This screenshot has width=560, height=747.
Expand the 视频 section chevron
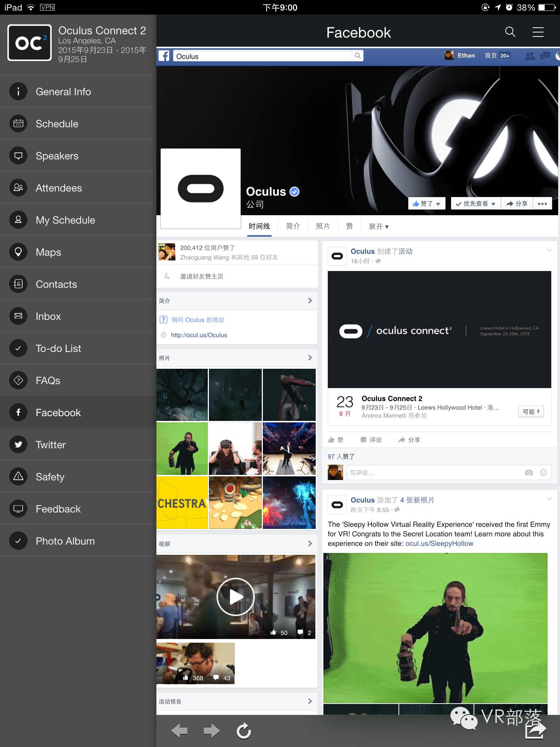(x=310, y=543)
